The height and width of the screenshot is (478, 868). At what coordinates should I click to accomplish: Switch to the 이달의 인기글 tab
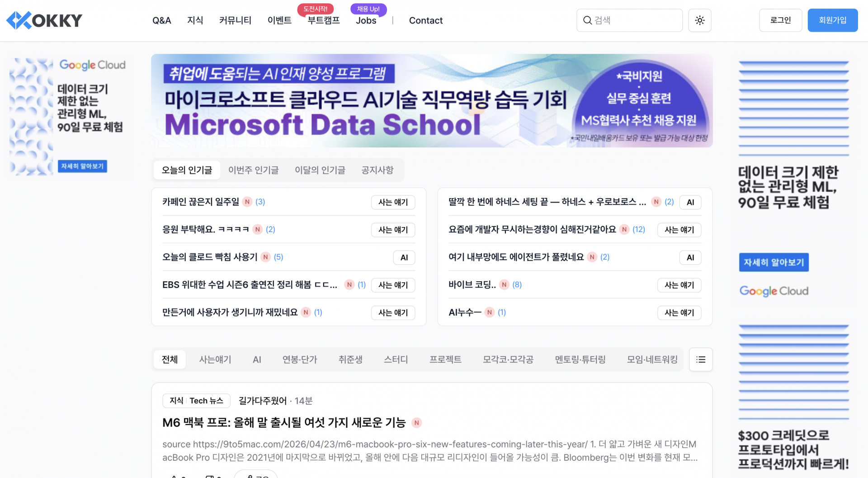point(320,170)
